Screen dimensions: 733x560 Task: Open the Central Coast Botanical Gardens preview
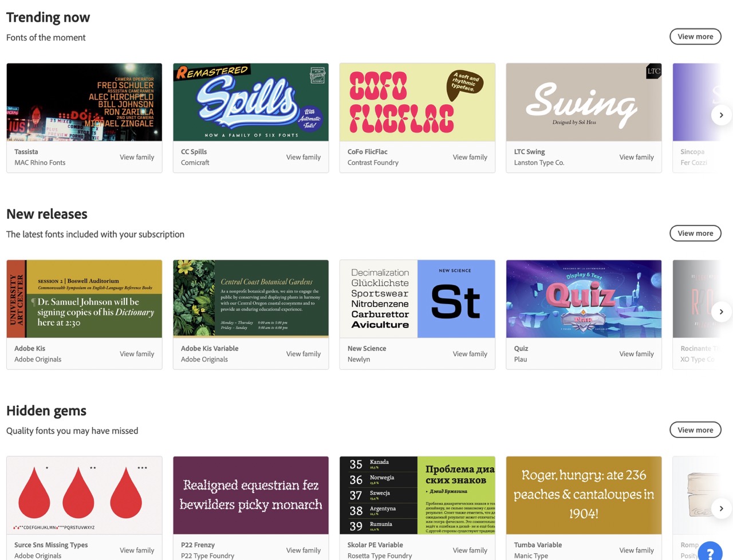pos(251,299)
